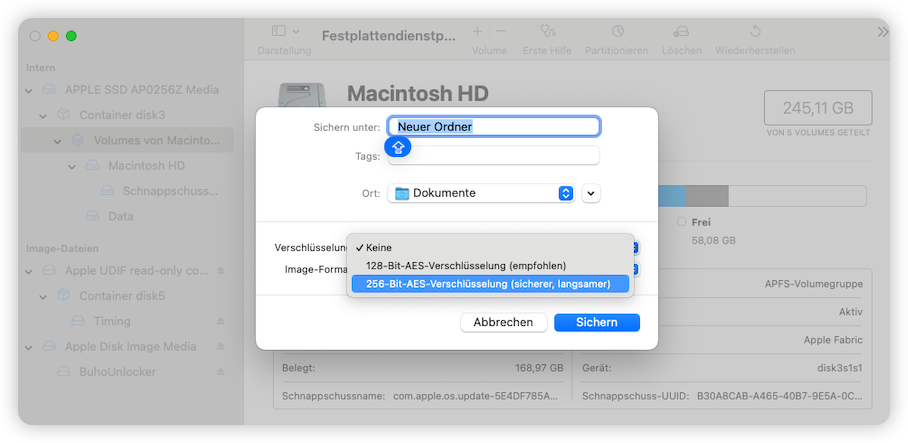Click the 245,11 GB capacity box
The image size is (908, 443).
click(x=818, y=108)
